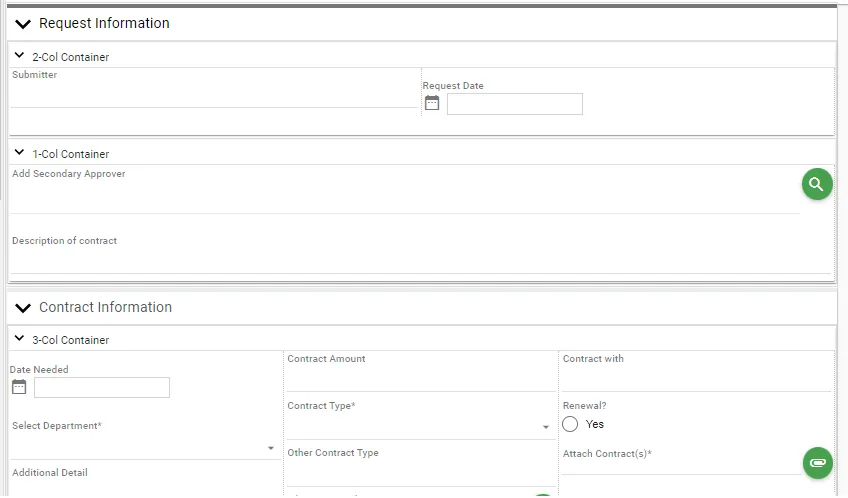Click the green search icon for Secondary Approver
The height and width of the screenshot is (498, 848).
(817, 184)
